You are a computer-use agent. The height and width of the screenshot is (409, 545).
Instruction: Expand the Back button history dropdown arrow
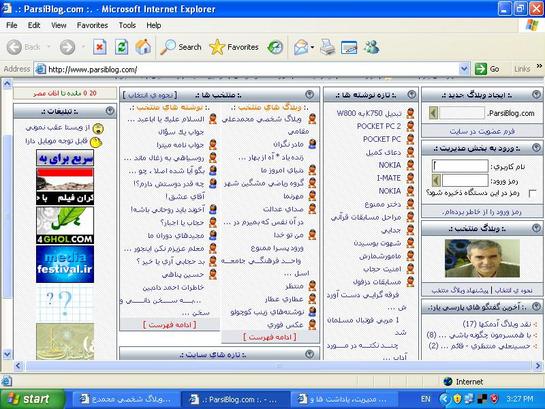pos(49,47)
